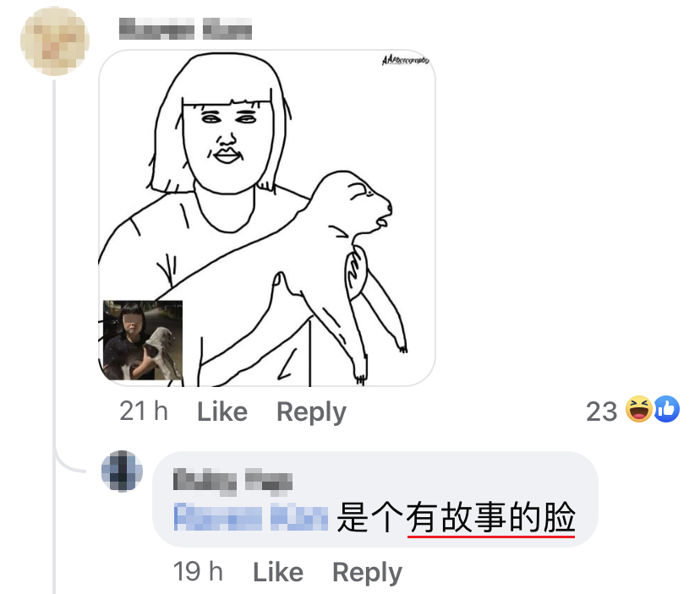Open the top commenter's pixelated profile avatar
The width and height of the screenshot is (700, 594).
(x=55, y=41)
